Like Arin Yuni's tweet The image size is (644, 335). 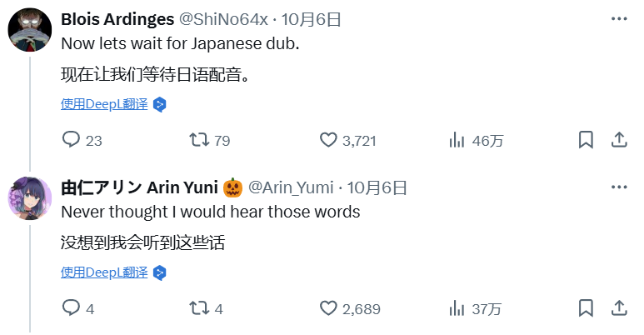pyautogui.click(x=328, y=308)
